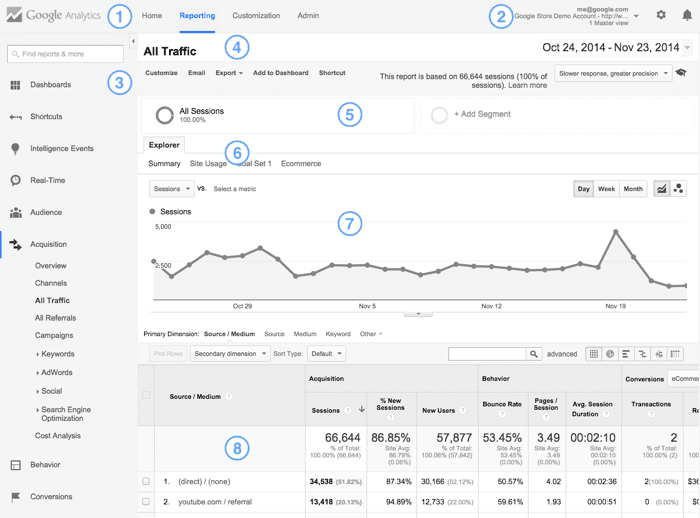Open the Secondary dimension dropdown

pyautogui.click(x=230, y=354)
